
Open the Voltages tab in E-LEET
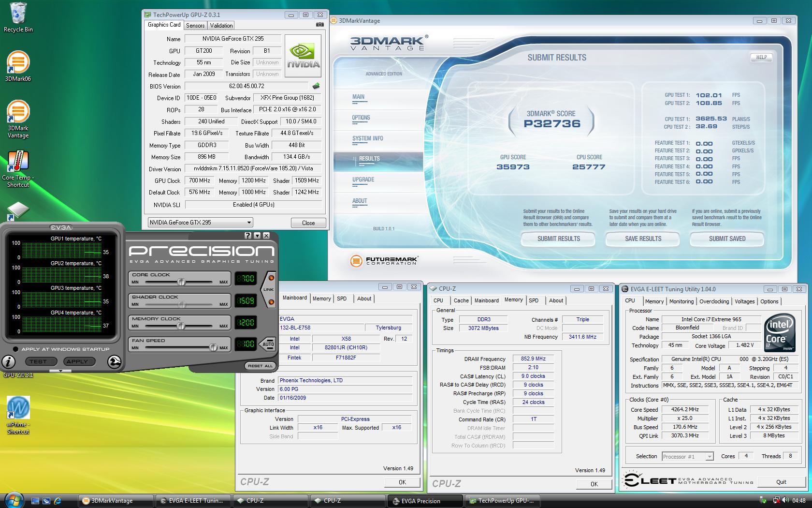pos(744,301)
